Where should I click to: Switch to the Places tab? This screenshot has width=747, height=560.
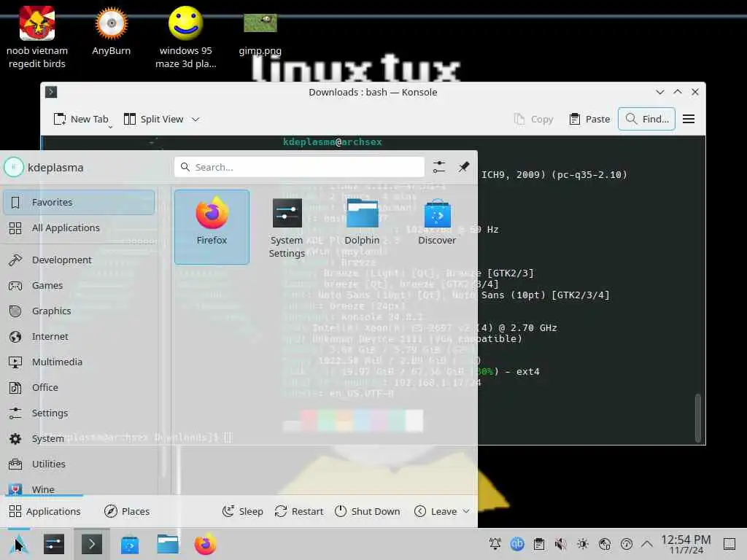pyautogui.click(x=127, y=511)
